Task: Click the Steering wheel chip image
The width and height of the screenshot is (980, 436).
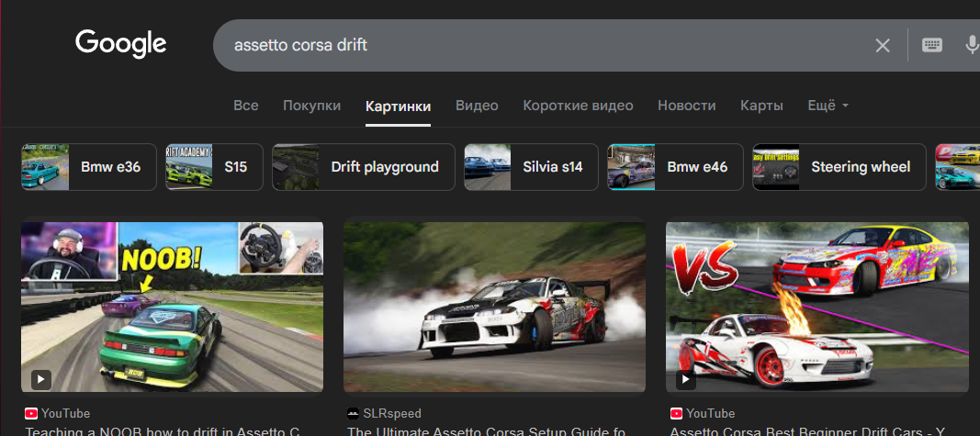Action: 775,167
